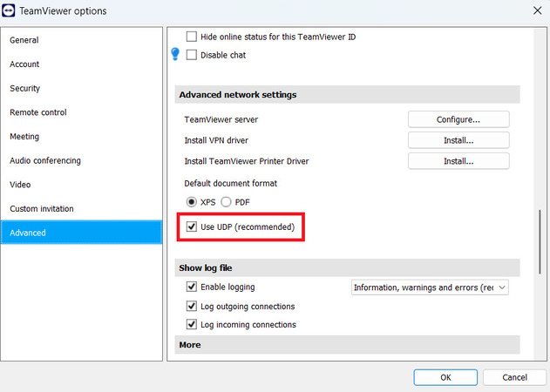Toggle the Enable logging checkbox
This screenshot has height=392, width=550.
(x=192, y=287)
